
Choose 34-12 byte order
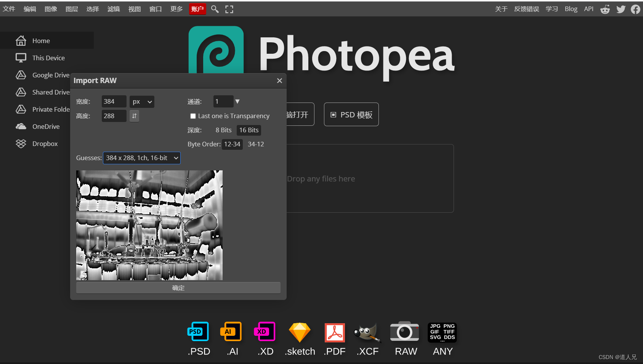[256, 144]
